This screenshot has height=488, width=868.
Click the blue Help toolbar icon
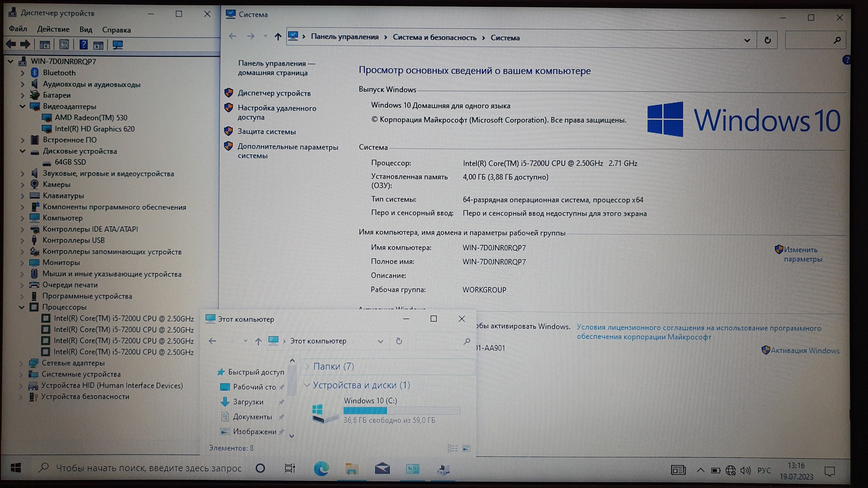(x=83, y=45)
